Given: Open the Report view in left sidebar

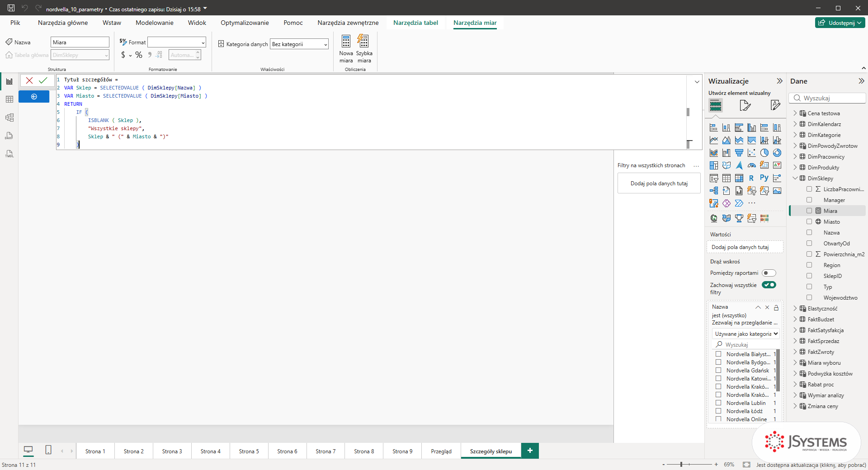Looking at the screenshot, I should pos(9,81).
